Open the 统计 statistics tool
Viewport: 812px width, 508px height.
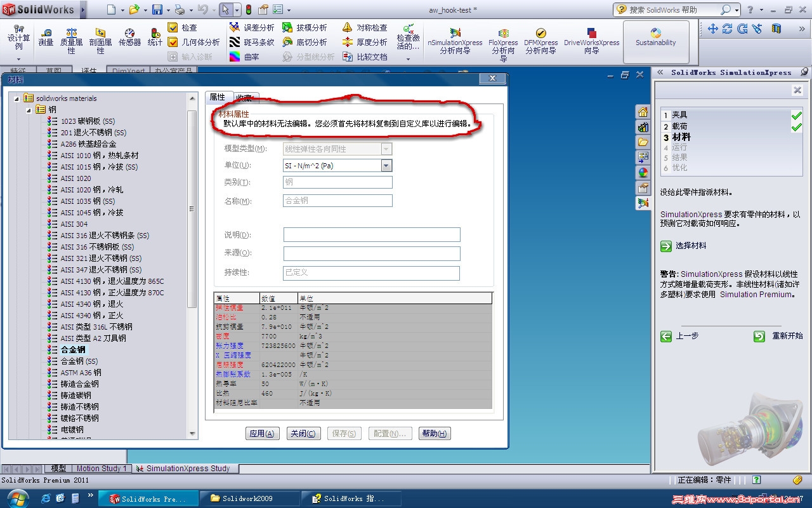click(155, 37)
